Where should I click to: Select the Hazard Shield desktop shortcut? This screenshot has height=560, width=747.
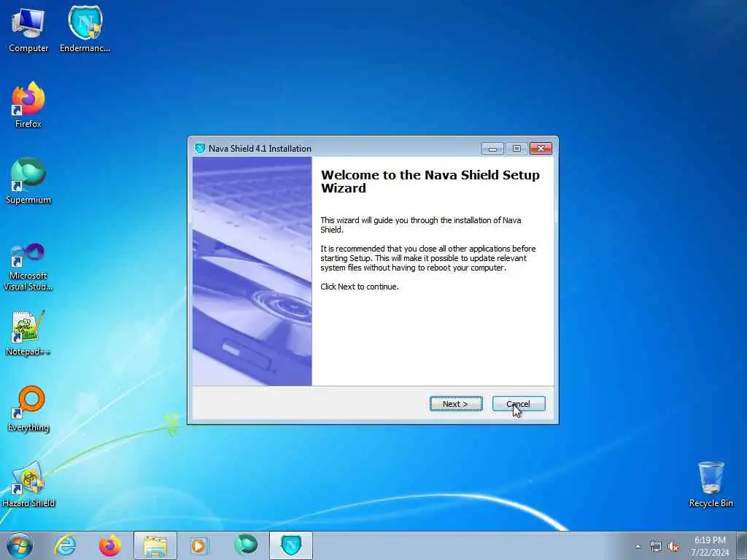pyautogui.click(x=28, y=484)
